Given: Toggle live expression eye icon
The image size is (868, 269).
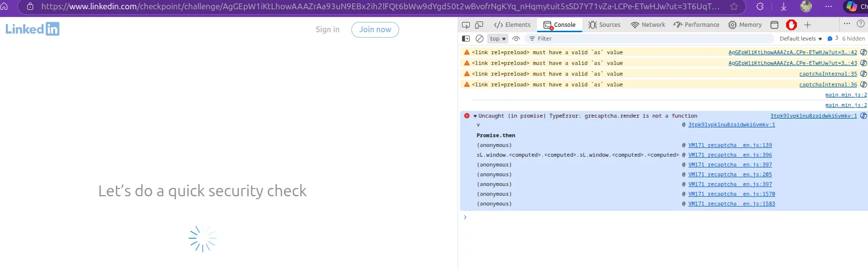Looking at the screenshot, I should pos(516,39).
